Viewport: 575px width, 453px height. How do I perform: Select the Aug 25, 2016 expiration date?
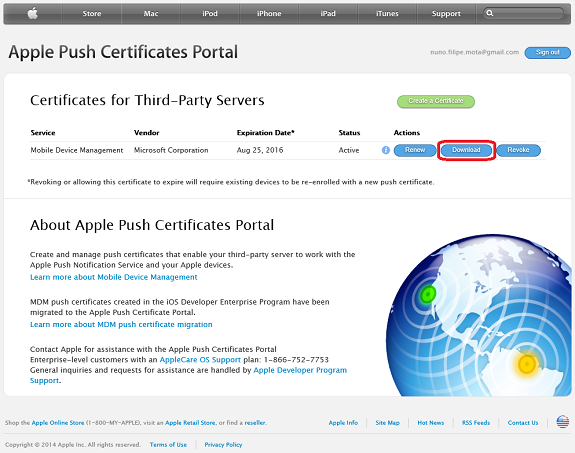pyautogui.click(x=260, y=150)
